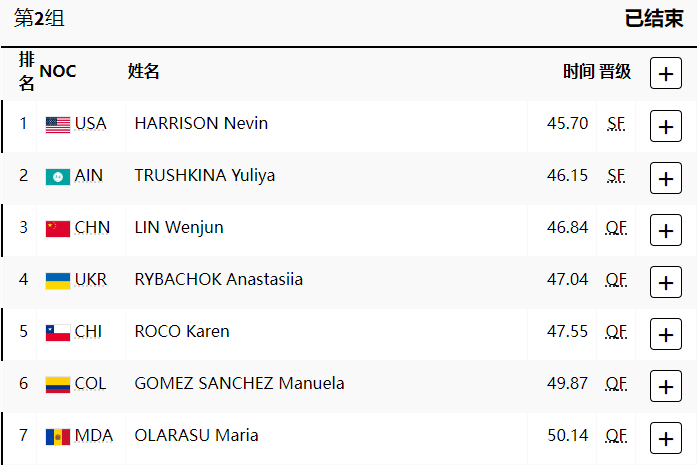The height and width of the screenshot is (466, 697).
Task: Click the SF qualification label for HARRISON
Action: 616,124
